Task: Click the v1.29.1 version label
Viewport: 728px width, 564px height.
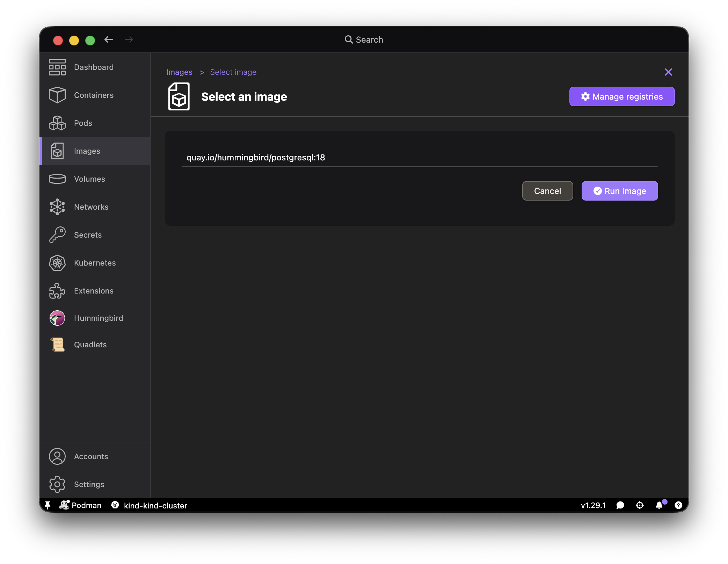Action: click(593, 505)
